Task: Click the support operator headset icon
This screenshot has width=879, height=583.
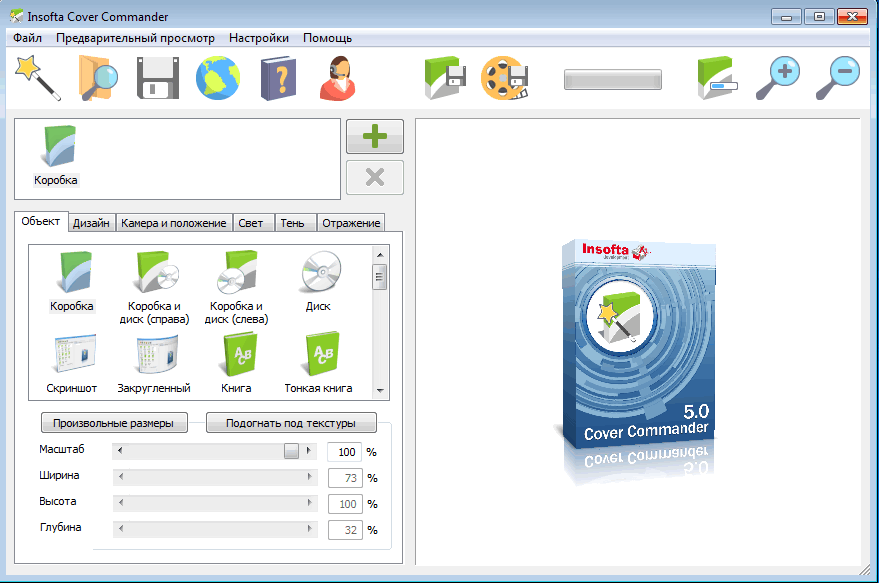Action: coord(339,78)
